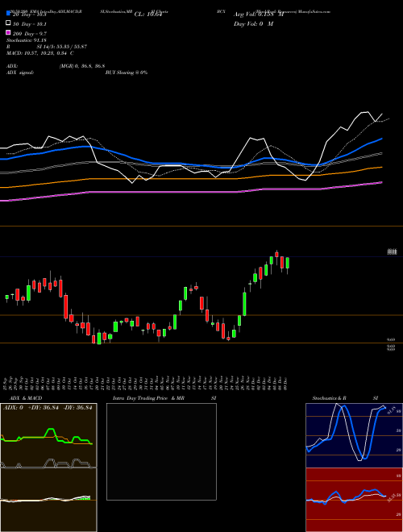Click the 'Avg Vol: 0.158 M' text
Image resolution: width=403 pixels, height=532 pixels.
[x=259, y=15]
